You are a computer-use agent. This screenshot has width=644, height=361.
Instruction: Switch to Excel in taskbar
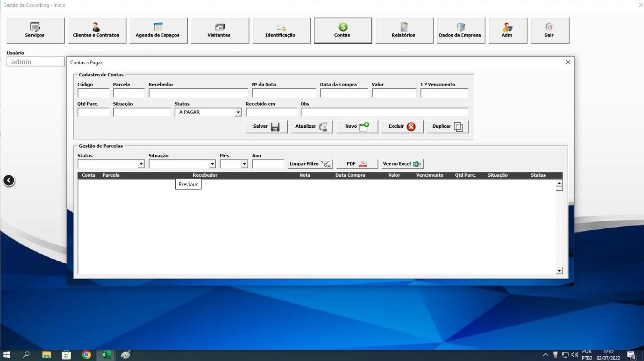click(x=106, y=355)
